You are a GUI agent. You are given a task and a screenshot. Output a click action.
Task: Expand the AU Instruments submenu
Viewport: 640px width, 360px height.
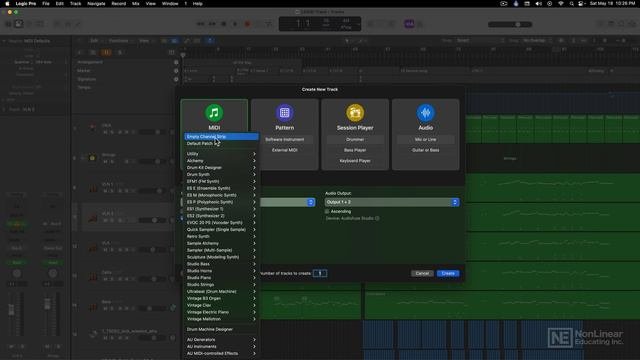coord(221,347)
